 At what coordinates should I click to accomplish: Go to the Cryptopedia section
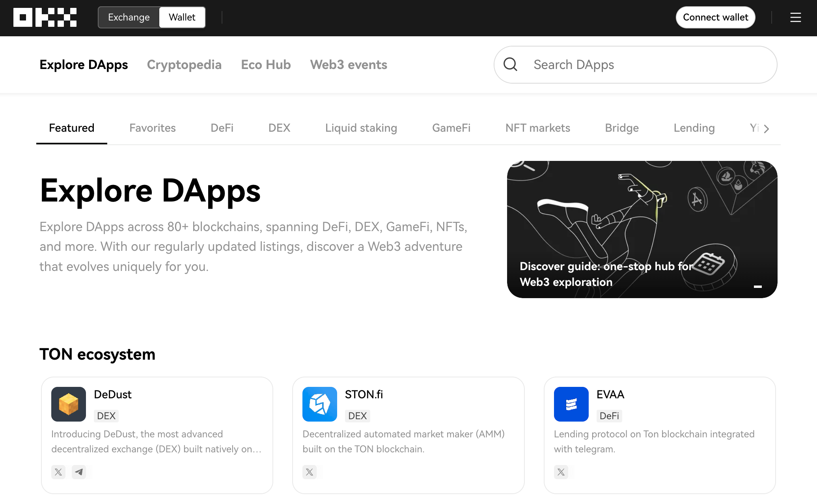[x=184, y=65]
